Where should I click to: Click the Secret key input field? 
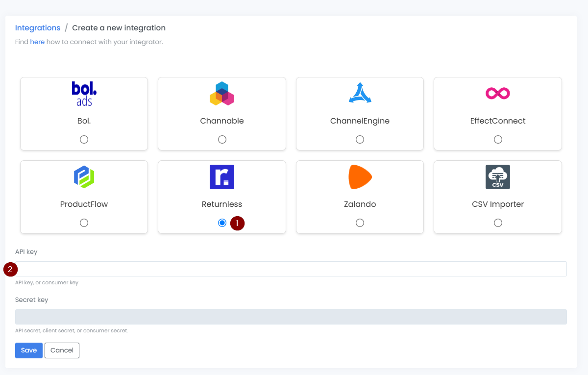(x=291, y=317)
